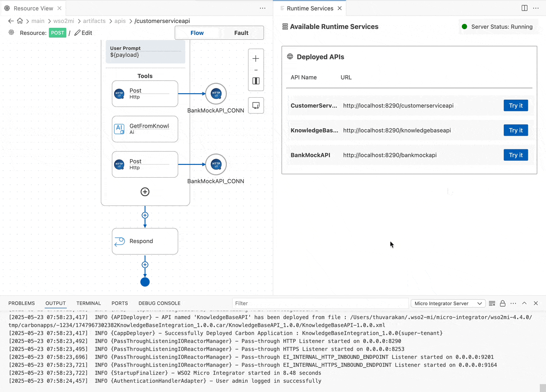This screenshot has height=392, width=546.
Task: Open the OUTPUT panel tab
Action: [56, 303]
